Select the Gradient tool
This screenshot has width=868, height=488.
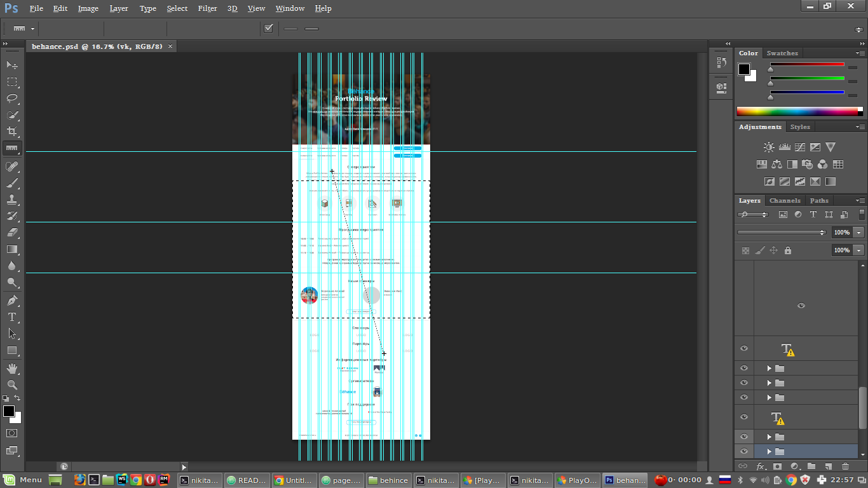pyautogui.click(x=12, y=249)
